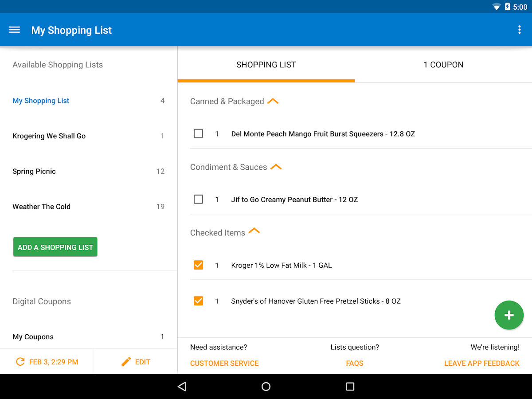532x399 pixels.
Task: Tap the Feb 3, 2:29 PM sync text
Action: coord(54,362)
